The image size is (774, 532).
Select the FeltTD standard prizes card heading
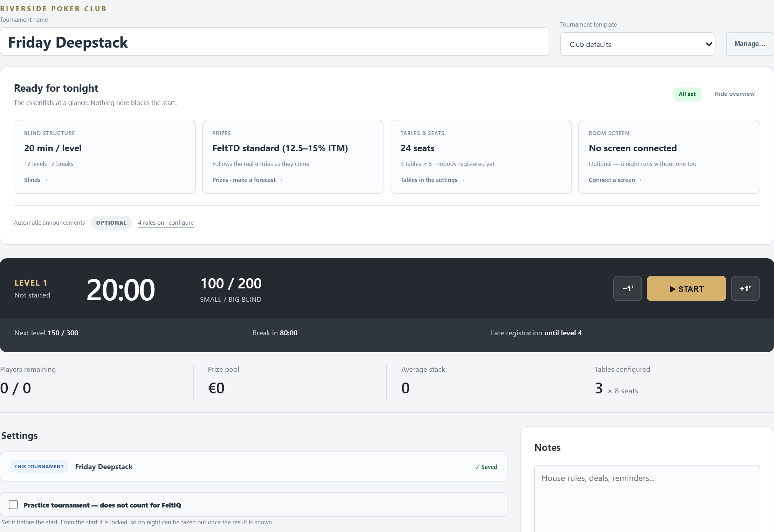[280, 148]
